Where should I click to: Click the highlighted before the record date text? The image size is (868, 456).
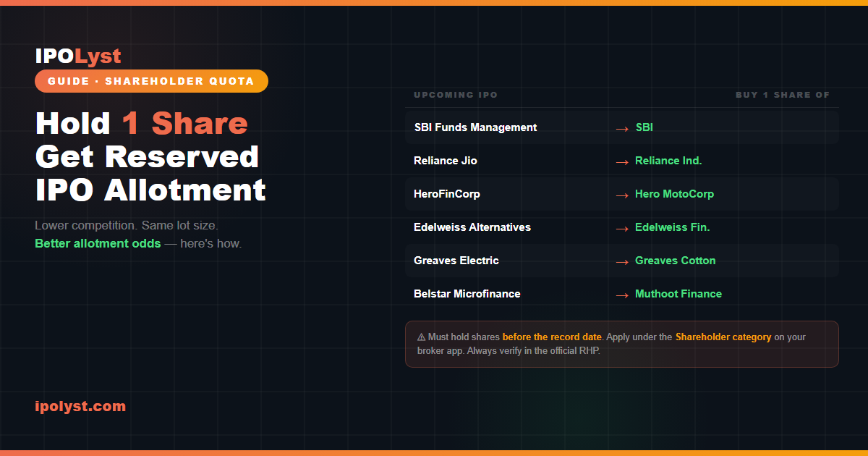click(x=552, y=337)
